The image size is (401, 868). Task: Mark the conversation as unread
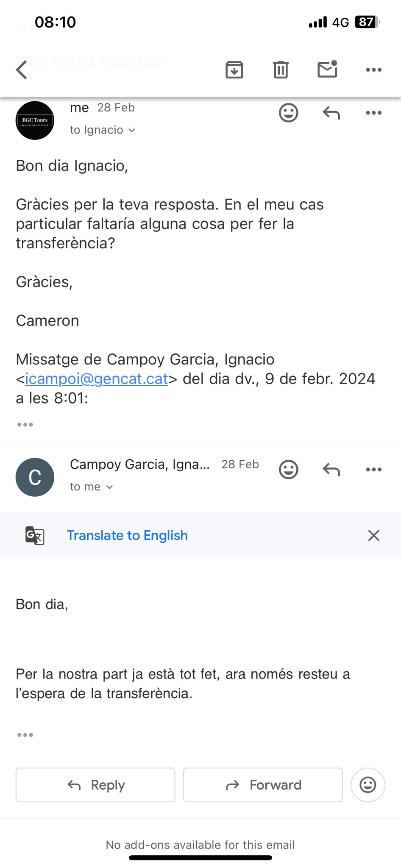(x=327, y=70)
